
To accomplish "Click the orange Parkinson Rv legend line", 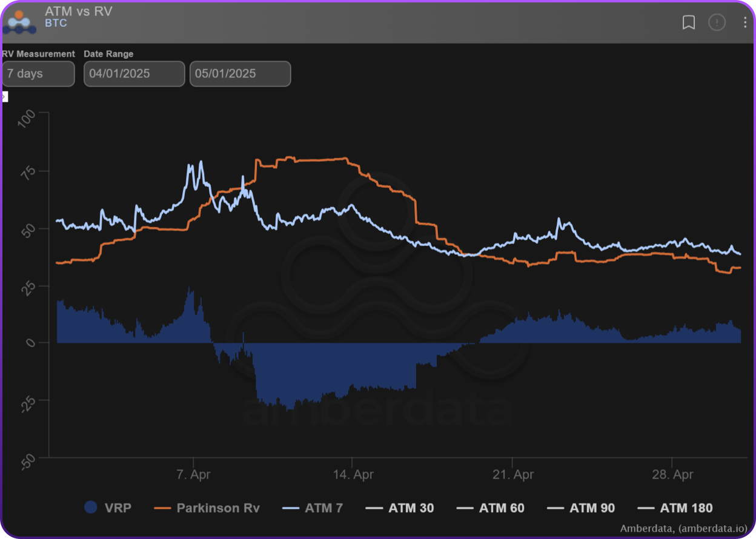I will pyautogui.click(x=164, y=508).
